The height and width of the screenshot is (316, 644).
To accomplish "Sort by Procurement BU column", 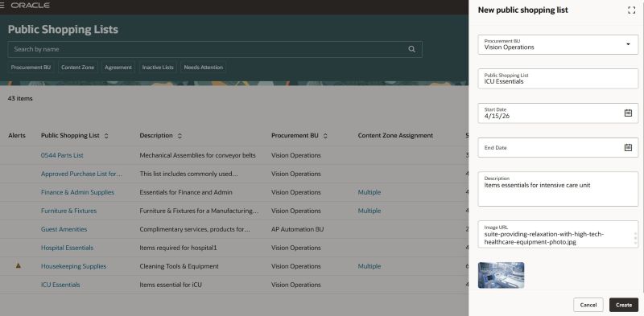I will pyautogui.click(x=325, y=136).
